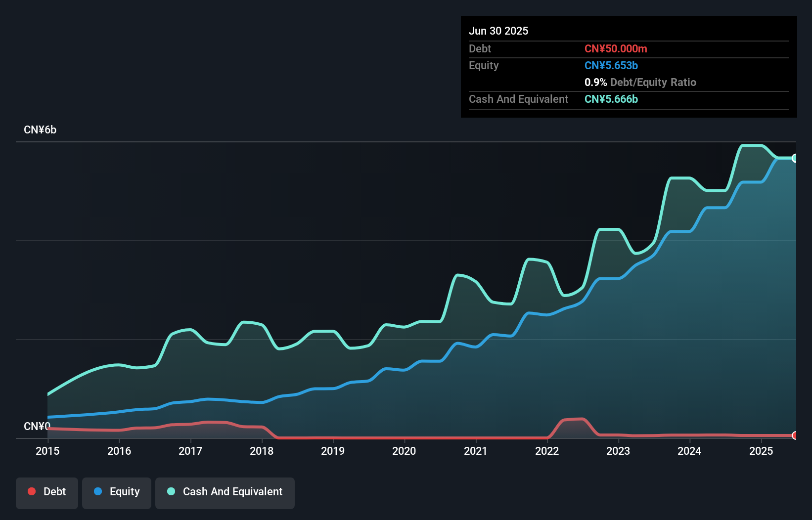Click the CN¥50.000m Debt value
812x520 pixels.
pos(616,48)
